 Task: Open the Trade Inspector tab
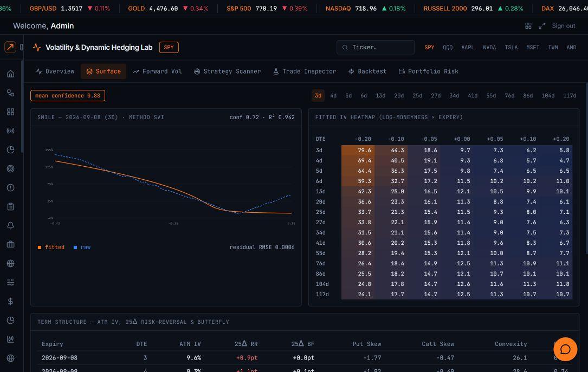pyautogui.click(x=305, y=71)
